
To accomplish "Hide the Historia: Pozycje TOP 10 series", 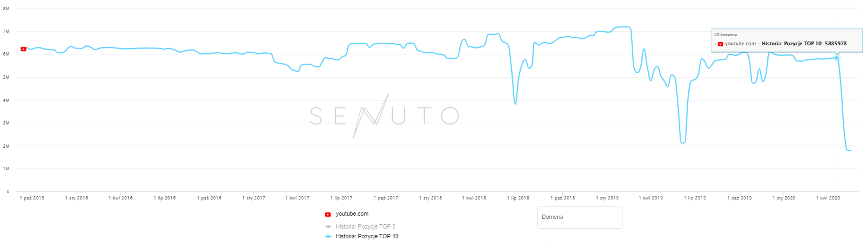I will pyautogui.click(x=367, y=236).
